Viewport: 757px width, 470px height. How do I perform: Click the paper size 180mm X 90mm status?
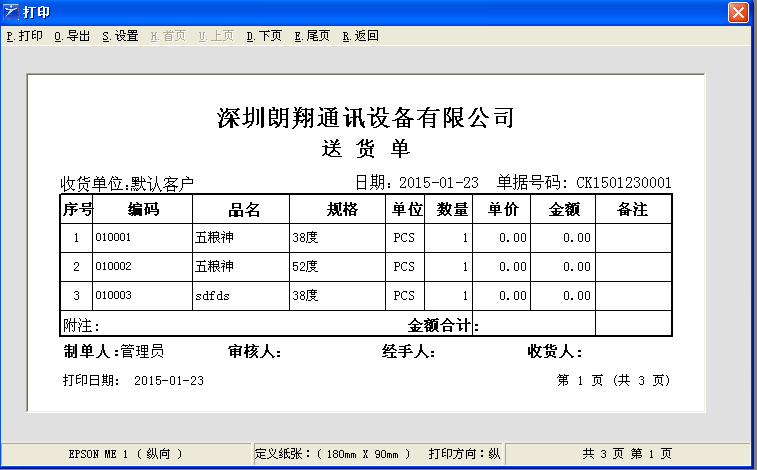pyautogui.click(x=333, y=453)
